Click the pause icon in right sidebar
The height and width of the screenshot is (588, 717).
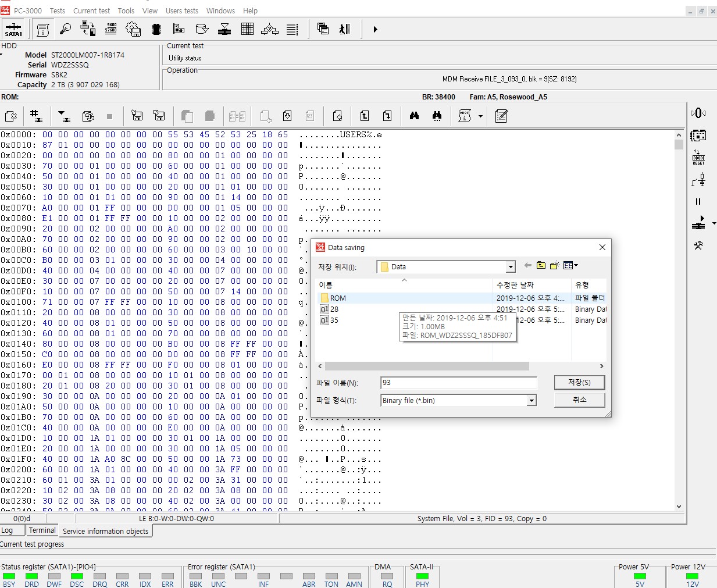coord(698,202)
